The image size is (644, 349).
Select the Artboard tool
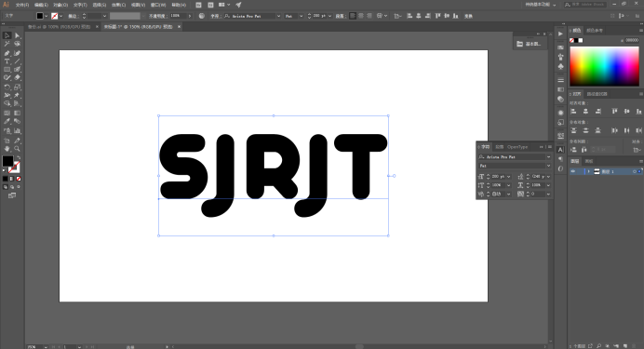[7, 141]
